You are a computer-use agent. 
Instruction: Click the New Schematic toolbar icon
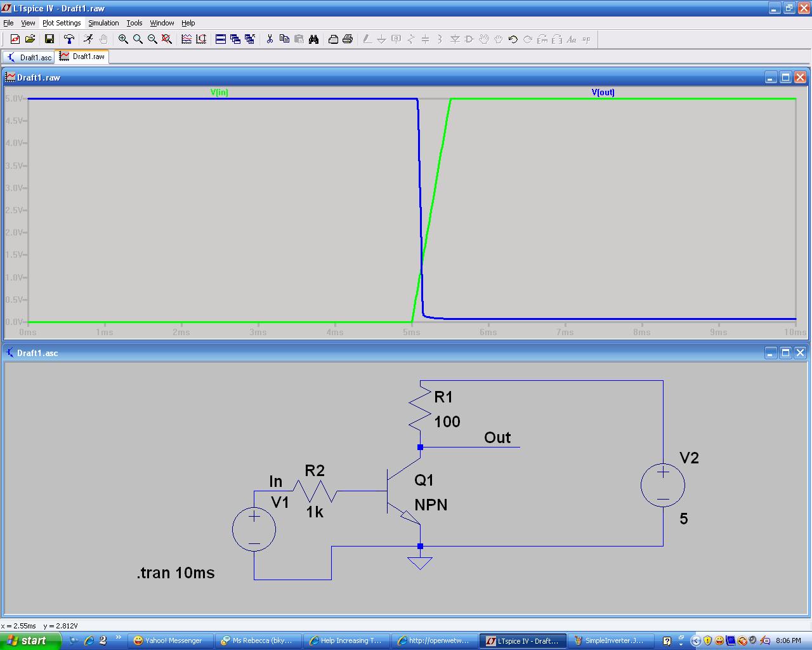[x=15, y=39]
